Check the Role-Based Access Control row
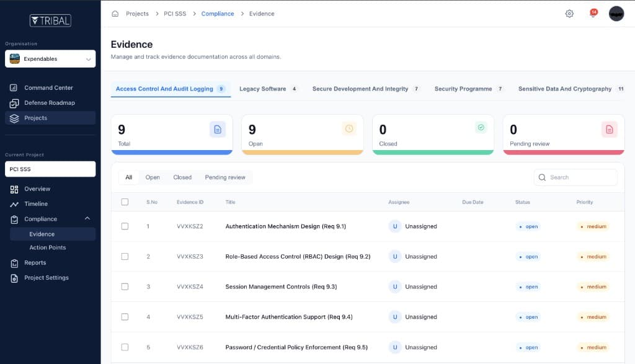 tap(125, 257)
